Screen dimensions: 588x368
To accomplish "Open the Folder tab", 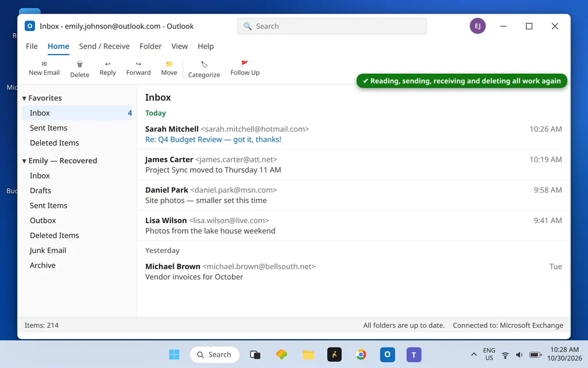I will [x=150, y=46].
